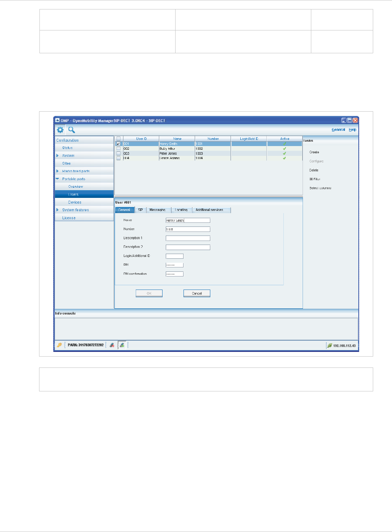Click the Create task
The width and height of the screenshot is (392, 532).
click(x=314, y=152)
